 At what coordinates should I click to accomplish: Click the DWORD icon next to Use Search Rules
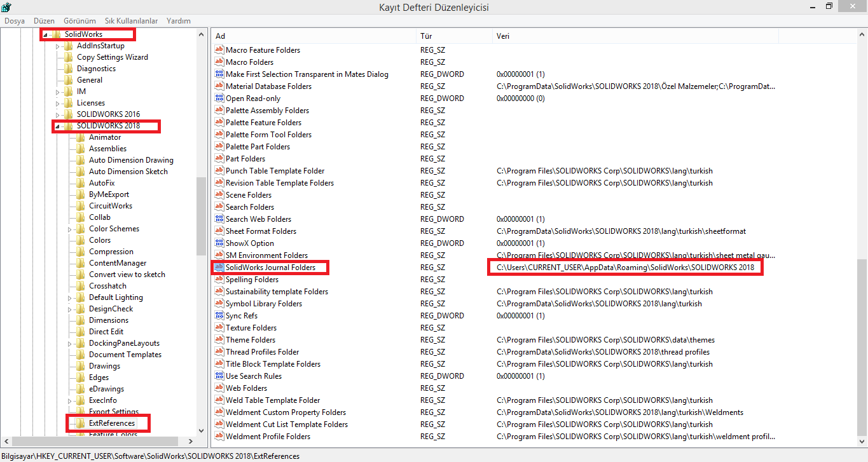pos(219,376)
